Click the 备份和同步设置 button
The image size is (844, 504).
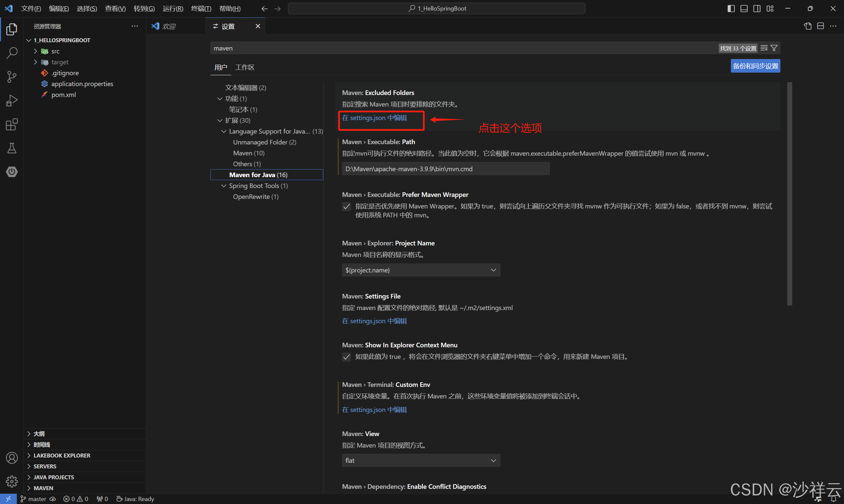755,66
